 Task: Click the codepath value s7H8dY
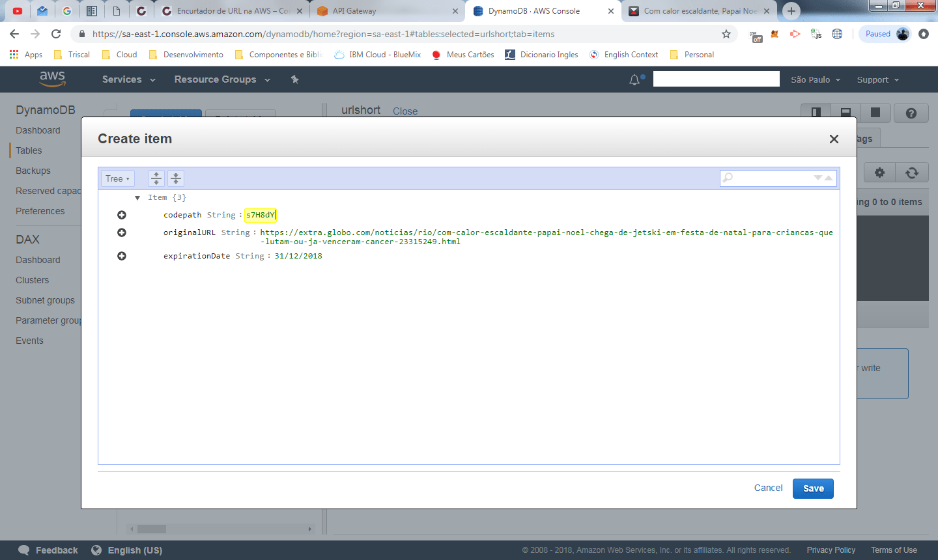261,215
